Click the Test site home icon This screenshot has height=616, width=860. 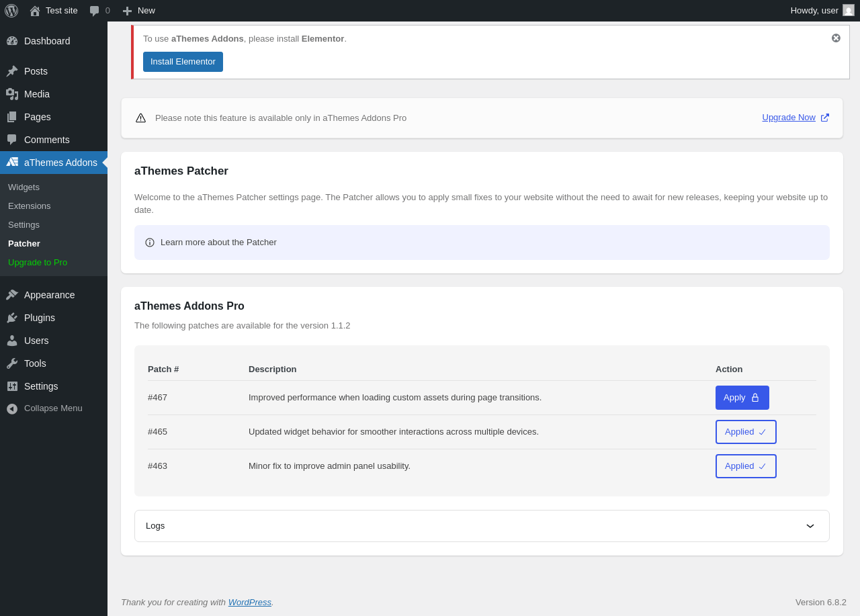(35, 11)
